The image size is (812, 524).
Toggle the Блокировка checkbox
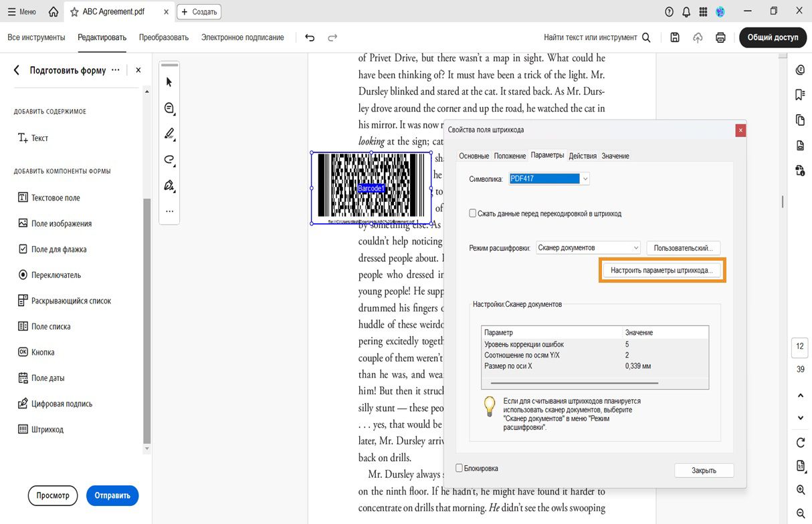click(459, 468)
